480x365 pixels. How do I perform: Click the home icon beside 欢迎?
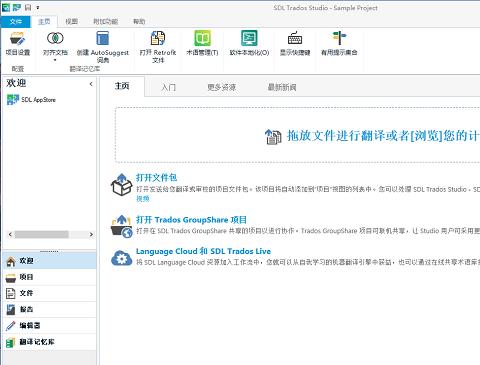click(x=11, y=261)
